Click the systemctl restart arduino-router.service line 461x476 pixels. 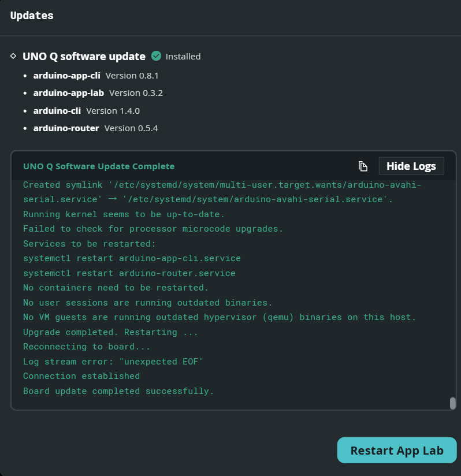tap(129, 273)
